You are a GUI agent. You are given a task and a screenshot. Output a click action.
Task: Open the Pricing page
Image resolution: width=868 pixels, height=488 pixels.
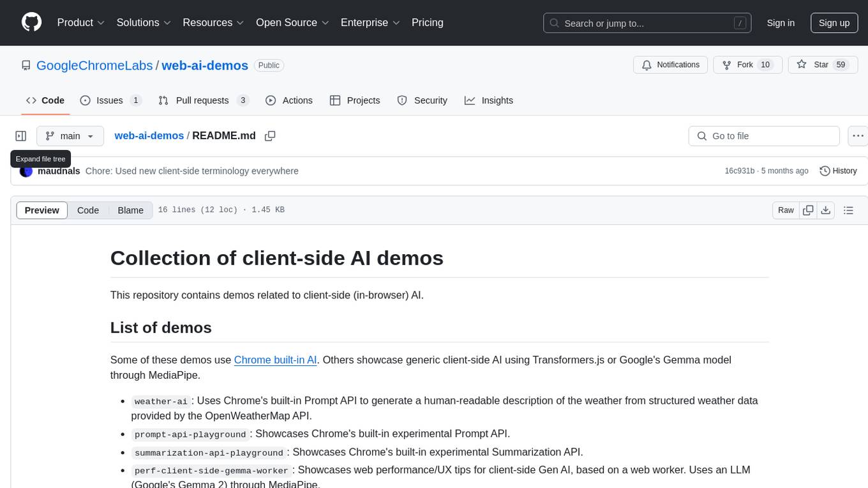(428, 22)
